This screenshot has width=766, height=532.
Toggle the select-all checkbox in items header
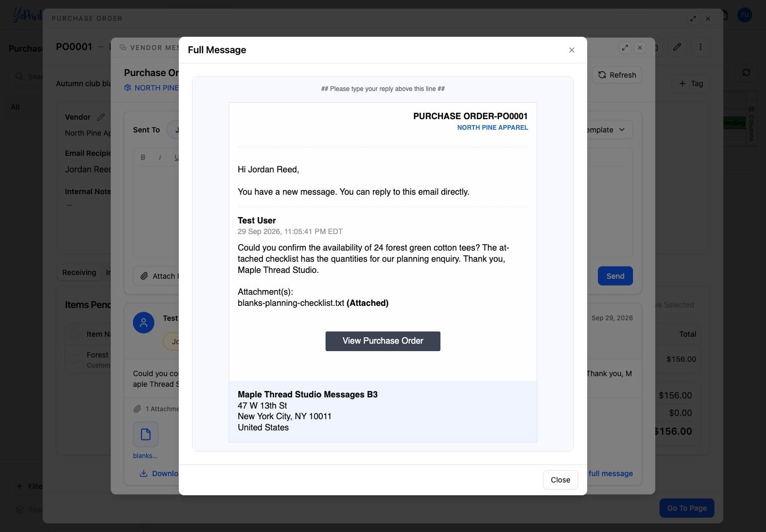74,334
